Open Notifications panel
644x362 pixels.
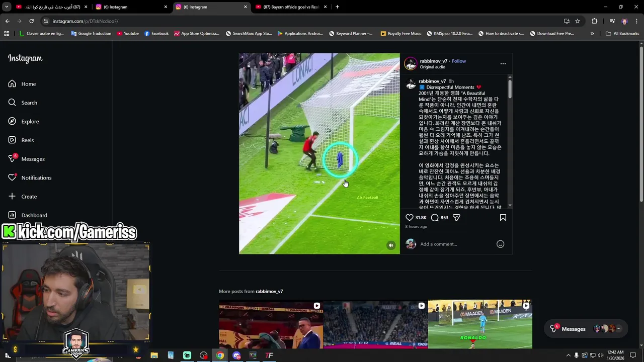pyautogui.click(x=29, y=177)
